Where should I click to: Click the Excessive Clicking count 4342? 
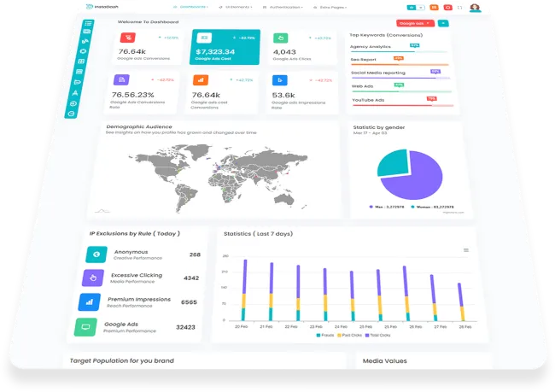pyautogui.click(x=191, y=278)
